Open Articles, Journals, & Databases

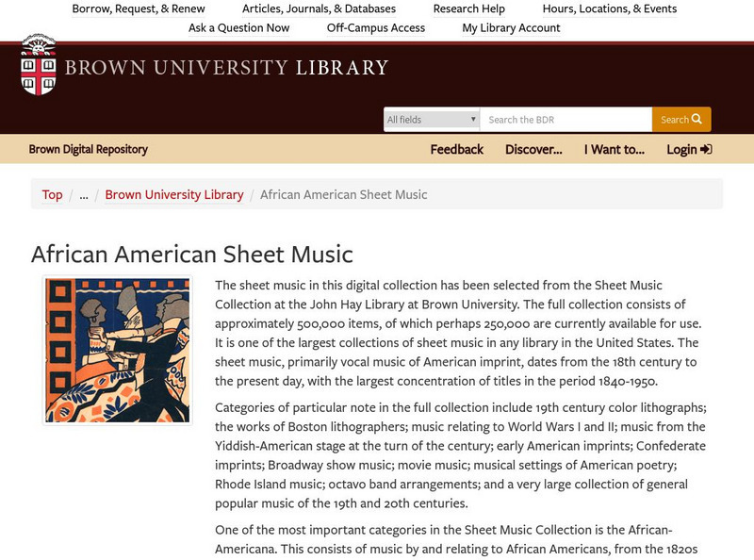pos(319,8)
